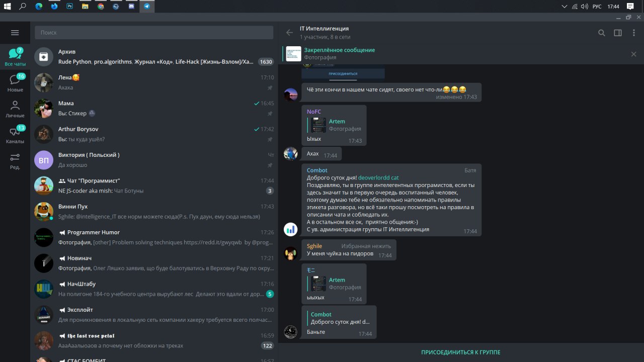Open the Telegram hamburger menu
The height and width of the screenshot is (362, 644).
[x=15, y=33]
